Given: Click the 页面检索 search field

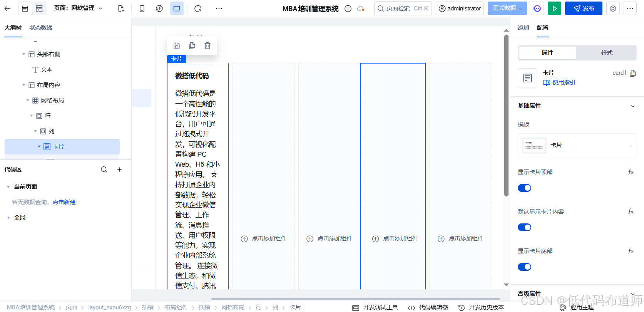Looking at the screenshot, I should click(403, 8).
